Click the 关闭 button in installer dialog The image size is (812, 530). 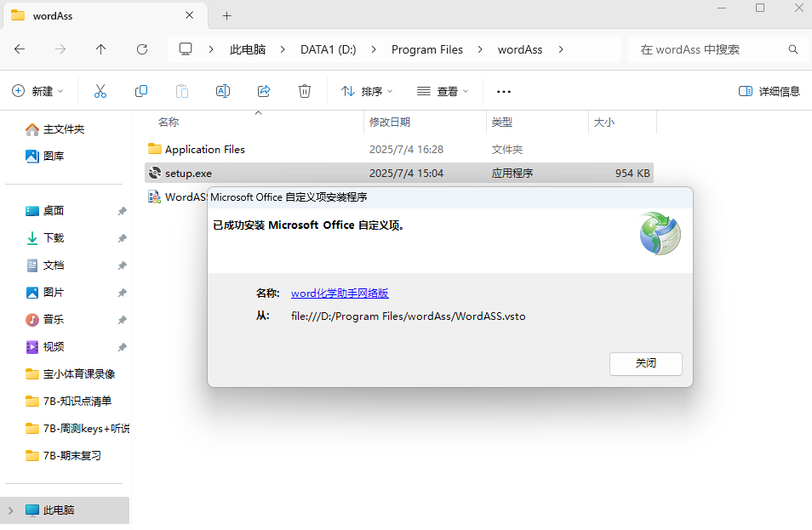[x=646, y=364]
